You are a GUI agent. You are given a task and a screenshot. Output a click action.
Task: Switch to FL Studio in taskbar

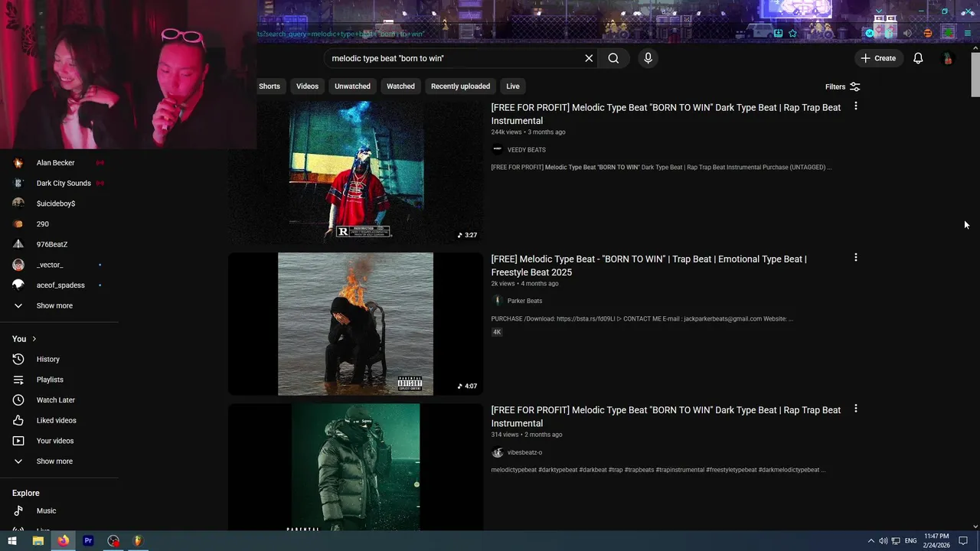138,540
